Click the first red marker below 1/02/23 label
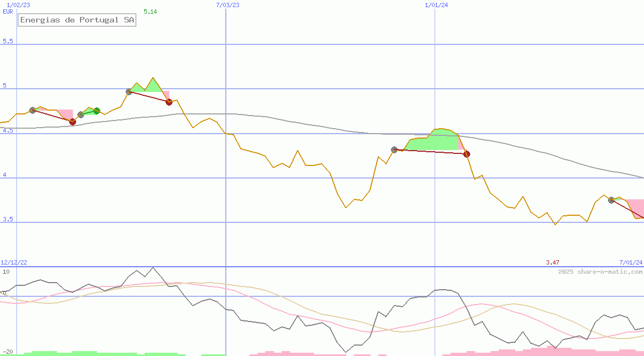Screen dimensions: 644x356 [x=72, y=122]
